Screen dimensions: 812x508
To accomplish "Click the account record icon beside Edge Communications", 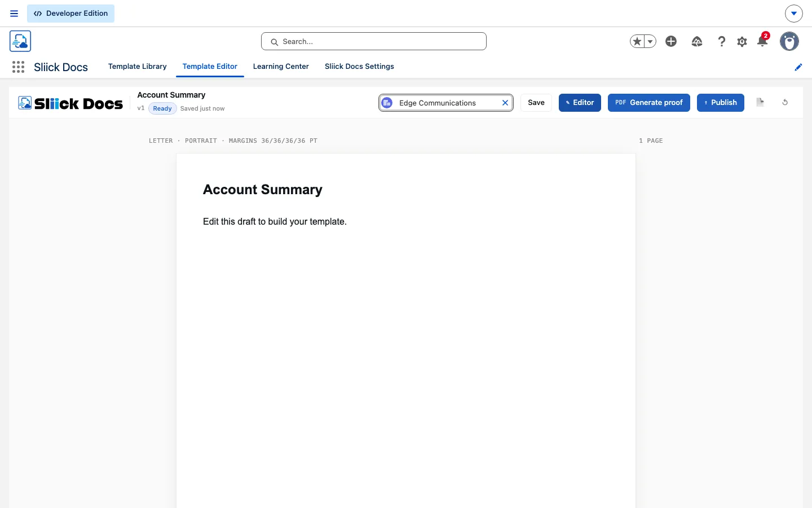I will (387, 103).
